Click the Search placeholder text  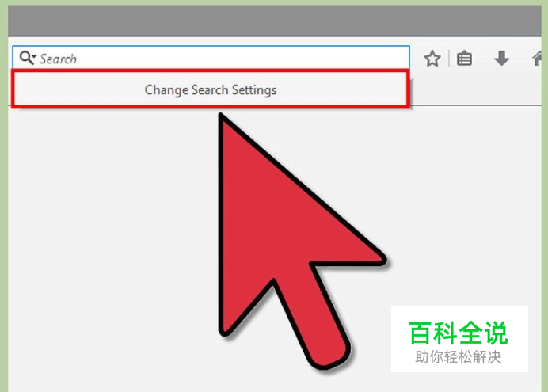click(58, 59)
